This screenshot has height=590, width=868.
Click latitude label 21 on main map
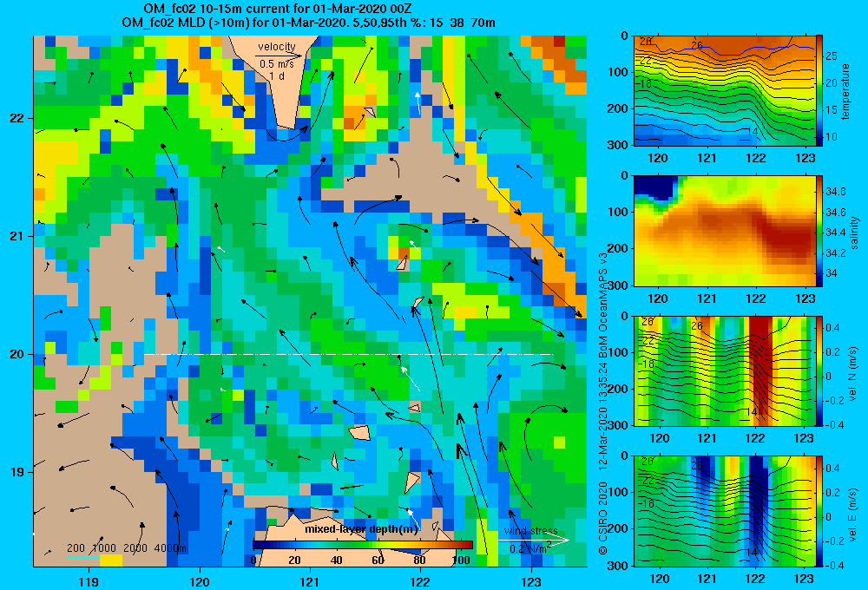16,236
